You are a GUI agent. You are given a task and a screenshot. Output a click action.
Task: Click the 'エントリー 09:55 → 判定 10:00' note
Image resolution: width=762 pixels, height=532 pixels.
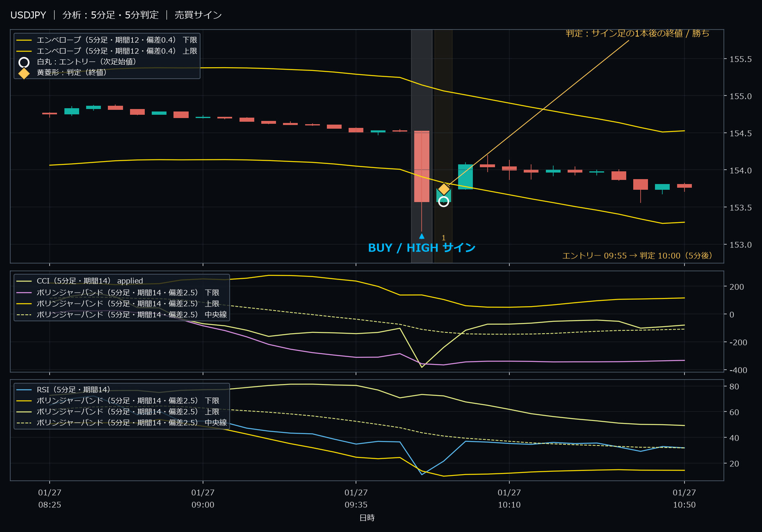637,256
